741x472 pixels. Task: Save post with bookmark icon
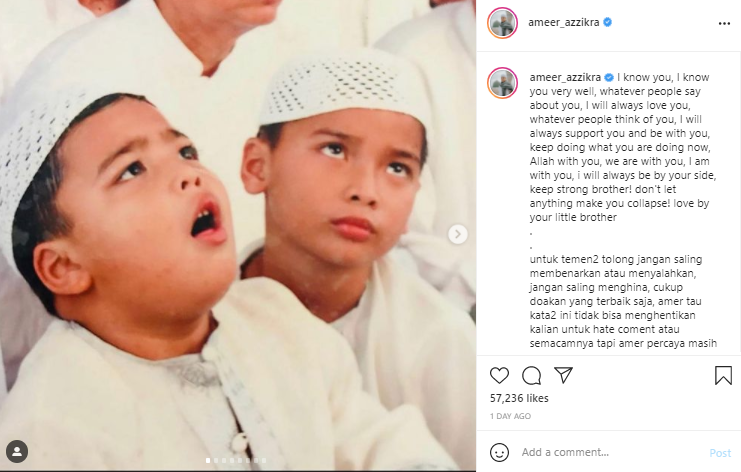click(723, 376)
